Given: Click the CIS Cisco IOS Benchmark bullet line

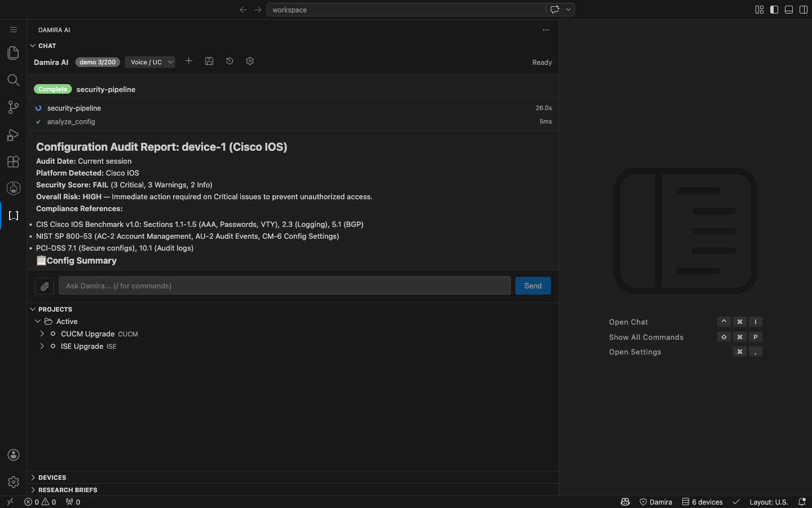Looking at the screenshot, I should pyautogui.click(x=200, y=224).
